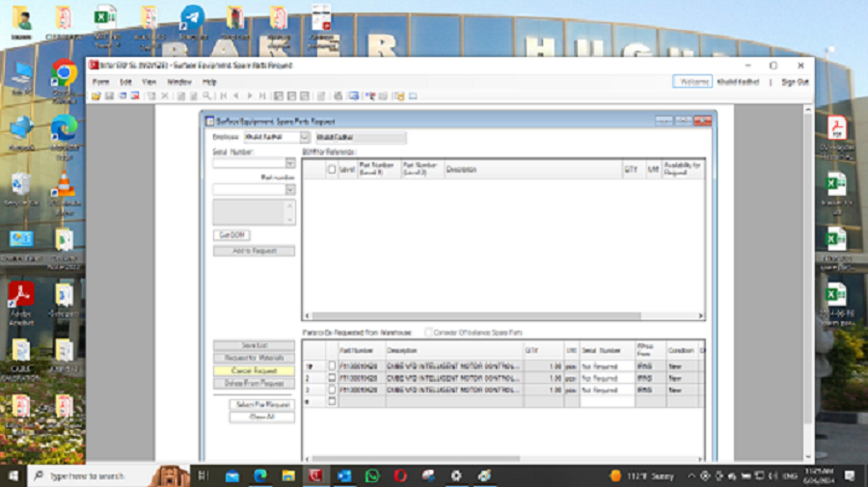Click the Request for Materials button
This screenshot has height=487, width=868.
[254, 358]
